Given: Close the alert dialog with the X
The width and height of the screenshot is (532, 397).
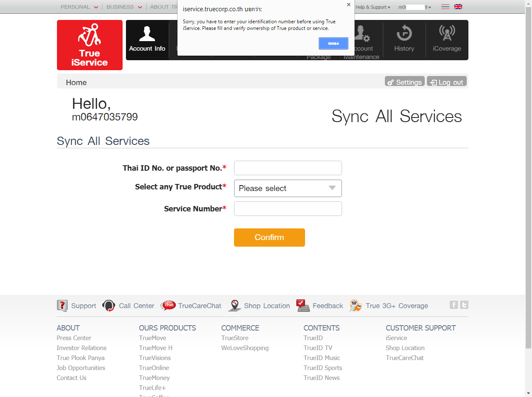Looking at the screenshot, I should pos(349,5).
